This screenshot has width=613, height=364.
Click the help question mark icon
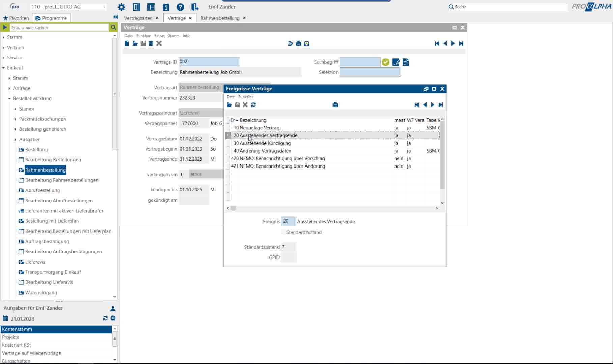(x=180, y=7)
